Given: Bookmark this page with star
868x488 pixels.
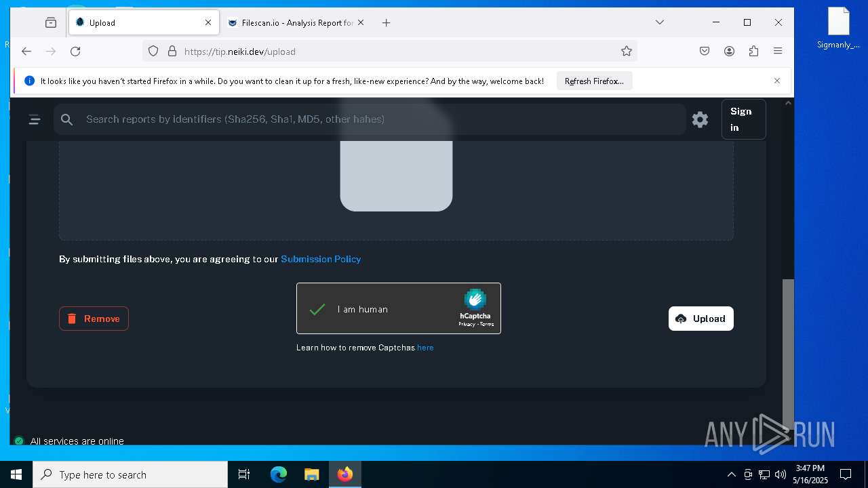Looking at the screenshot, I should click(x=627, y=51).
